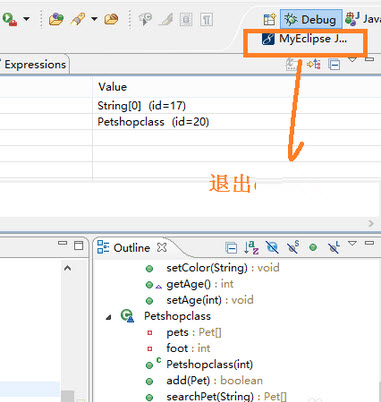The height and width of the screenshot is (402, 381).
Task: Select the foot : int field
Action: (x=188, y=348)
